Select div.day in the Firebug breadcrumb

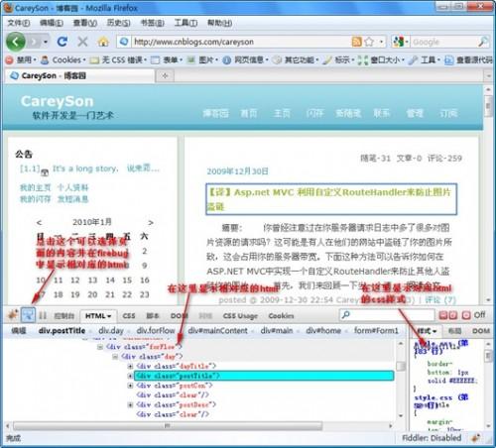[111, 330]
